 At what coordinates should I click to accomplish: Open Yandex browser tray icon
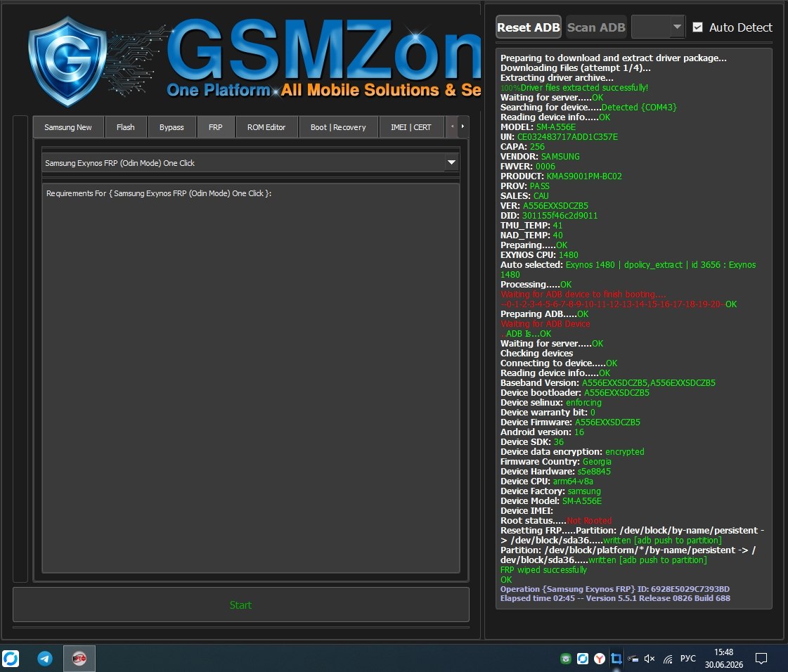click(x=600, y=659)
